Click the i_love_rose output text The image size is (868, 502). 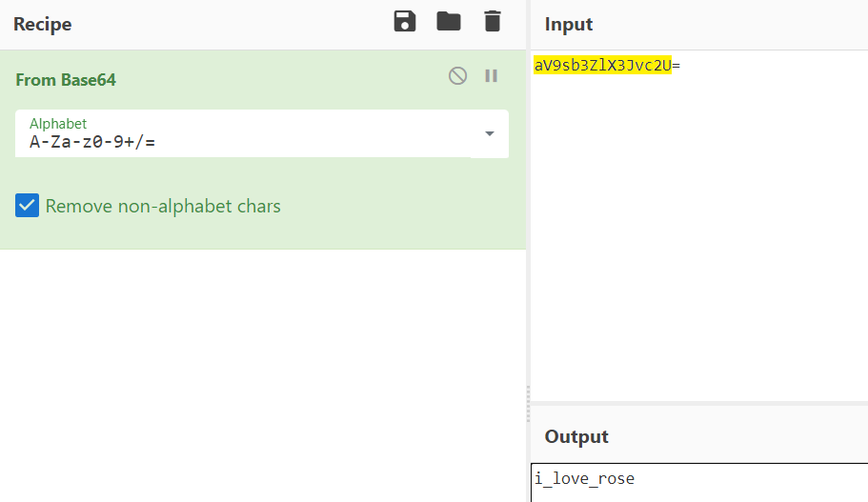click(x=584, y=478)
